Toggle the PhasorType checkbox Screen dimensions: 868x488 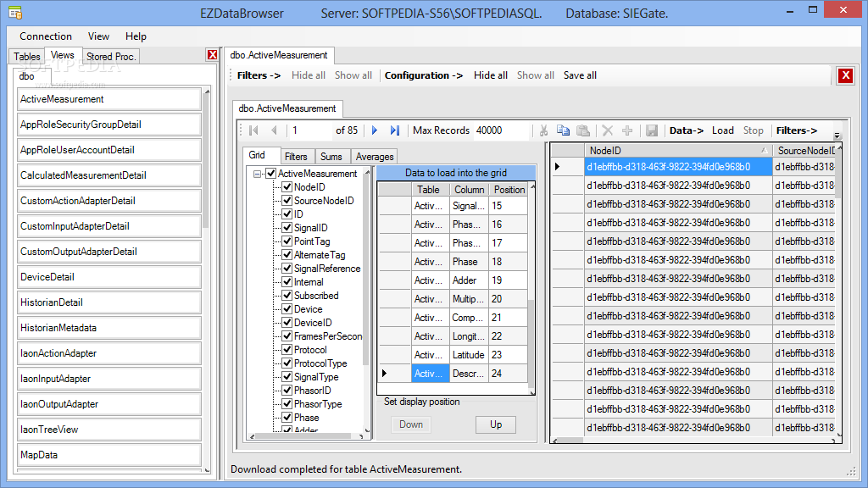287,404
